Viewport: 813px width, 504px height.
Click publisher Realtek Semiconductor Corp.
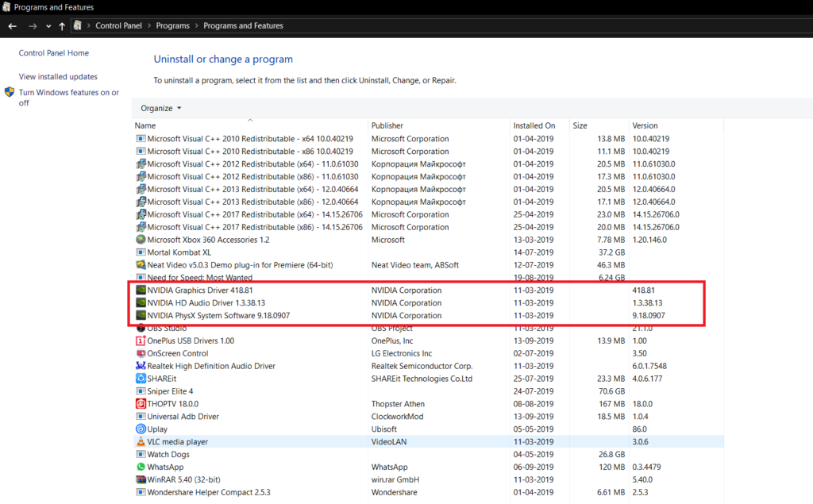[422, 366]
